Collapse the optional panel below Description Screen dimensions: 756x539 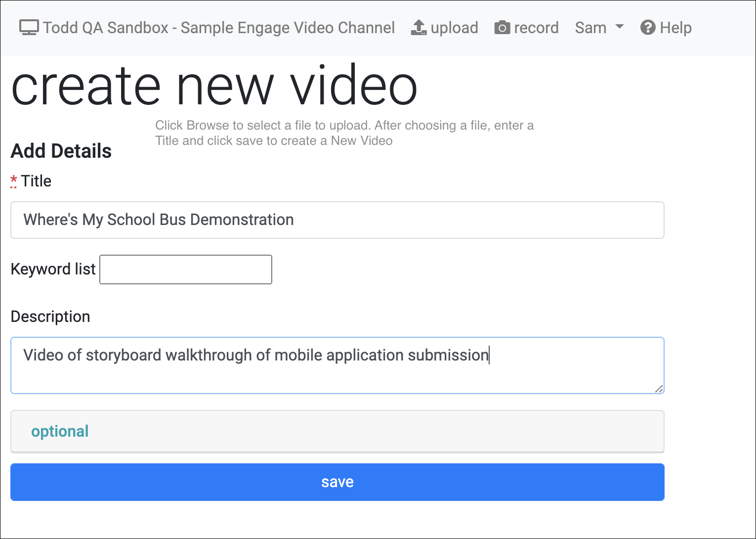337,431
